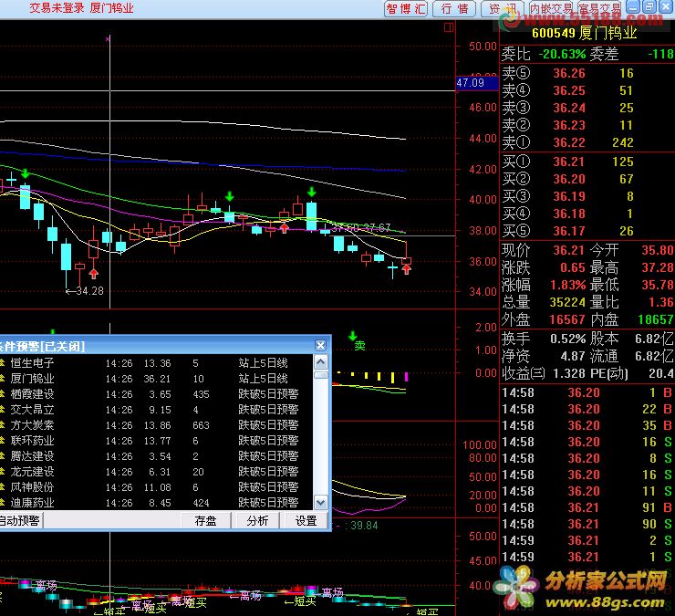Select the 龙元建设 alert row
Image resolution: width=675 pixels, height=616 pixels.
tap(157, 471)
